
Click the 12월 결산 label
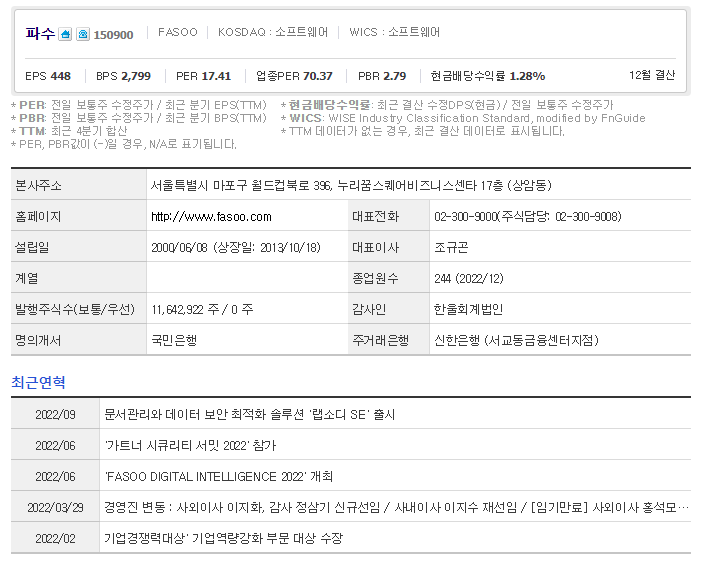coord(652,75)
